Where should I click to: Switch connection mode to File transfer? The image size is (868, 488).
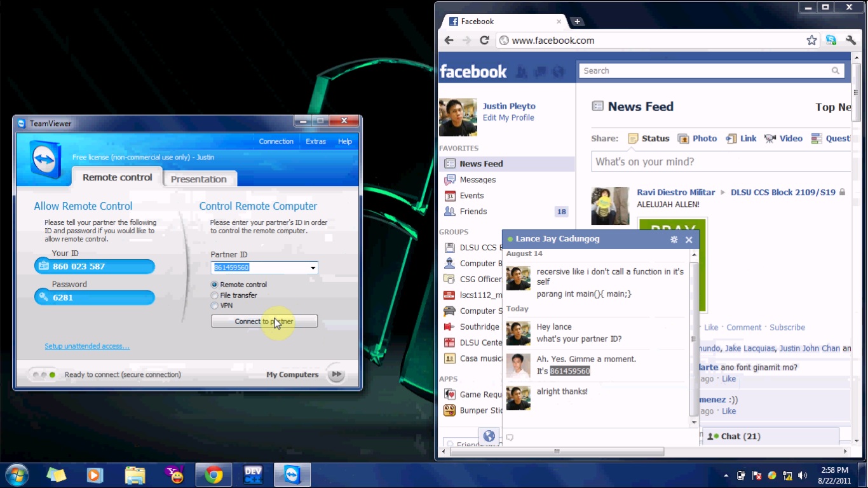point(214,295)
